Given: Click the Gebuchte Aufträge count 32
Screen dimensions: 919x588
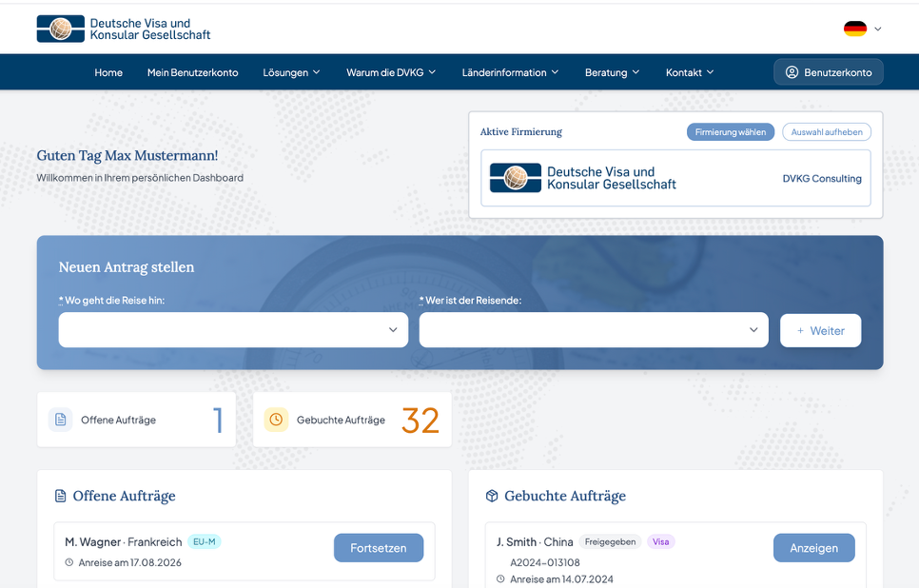Looking at the screenshot, I should tap(420, 421).
